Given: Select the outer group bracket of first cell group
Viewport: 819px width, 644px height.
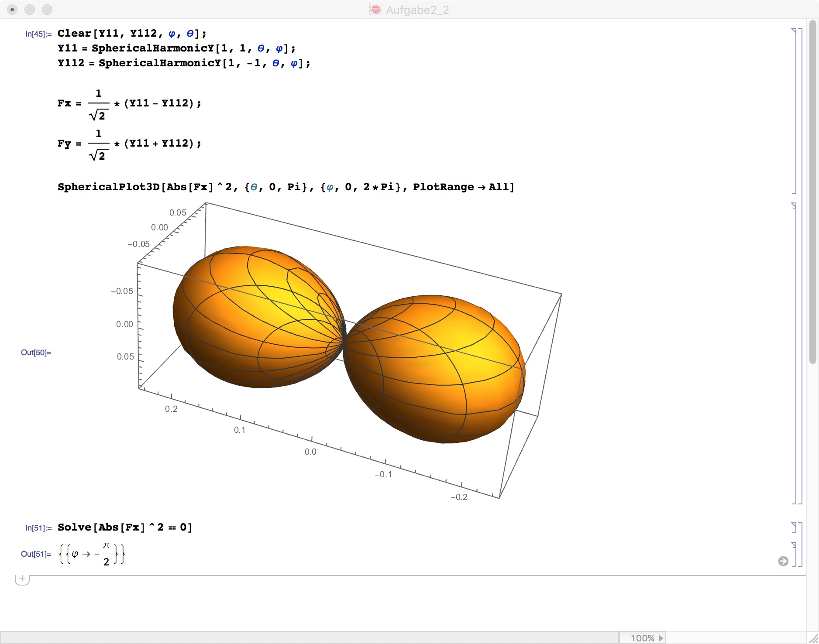Looking at the screenshot, I should [x=800, y=266].
